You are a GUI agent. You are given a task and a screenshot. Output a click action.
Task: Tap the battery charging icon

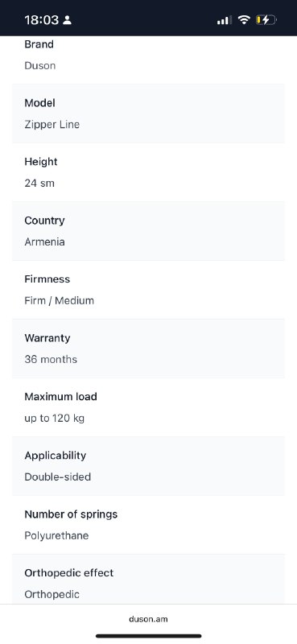coord(266,19)
